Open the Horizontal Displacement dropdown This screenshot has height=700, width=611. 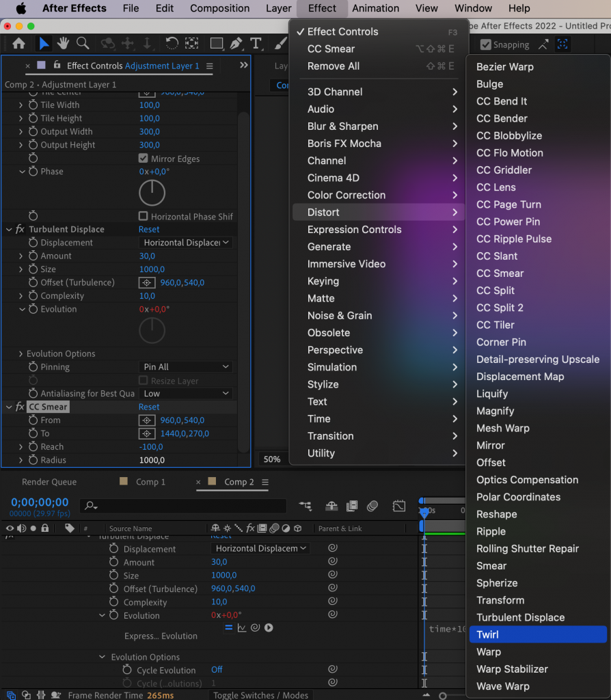click(x=185, y=242)
